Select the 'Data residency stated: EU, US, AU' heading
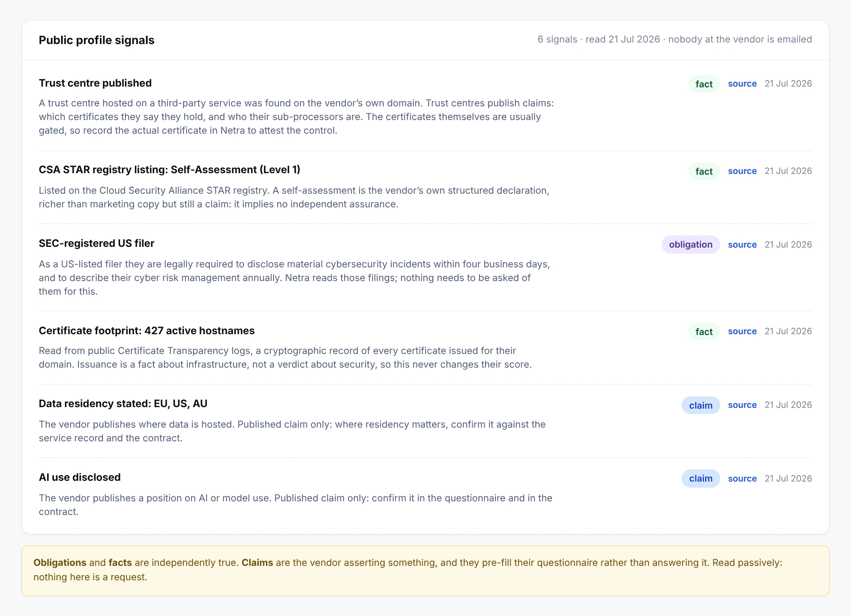This screenshot has width=851, height=616. 123,404
